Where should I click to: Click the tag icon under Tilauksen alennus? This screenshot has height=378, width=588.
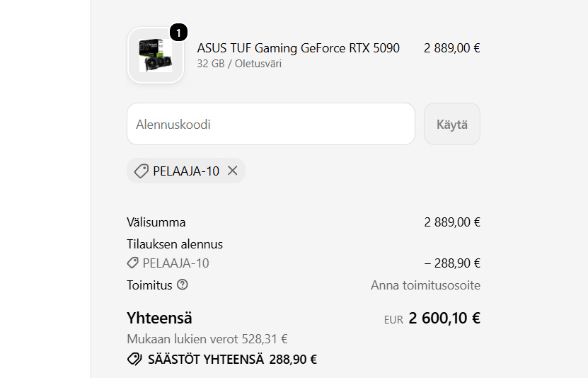132,263
